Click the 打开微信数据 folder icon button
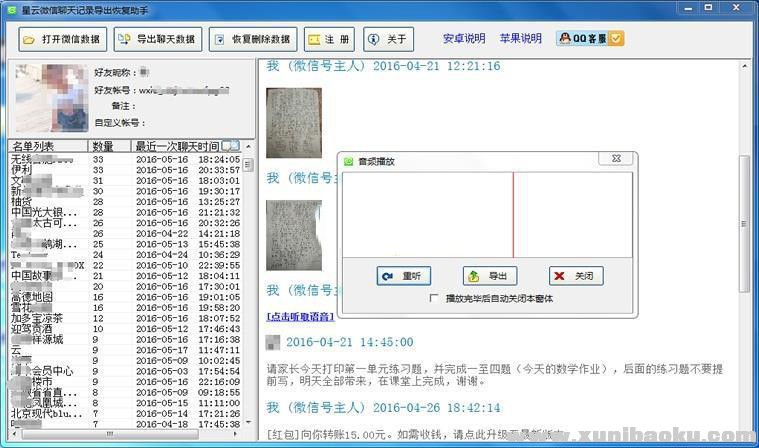The image size is (759, 448). point(61,40)
